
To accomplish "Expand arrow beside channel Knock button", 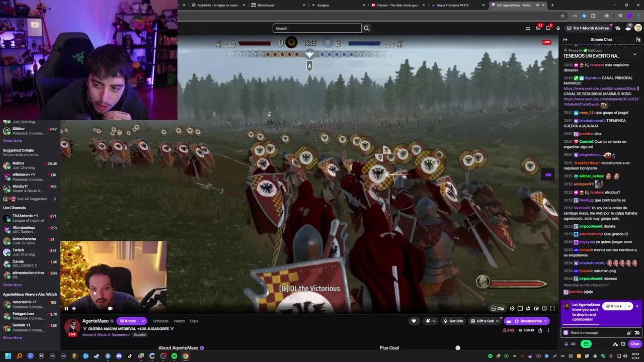I will click(143, 321).
